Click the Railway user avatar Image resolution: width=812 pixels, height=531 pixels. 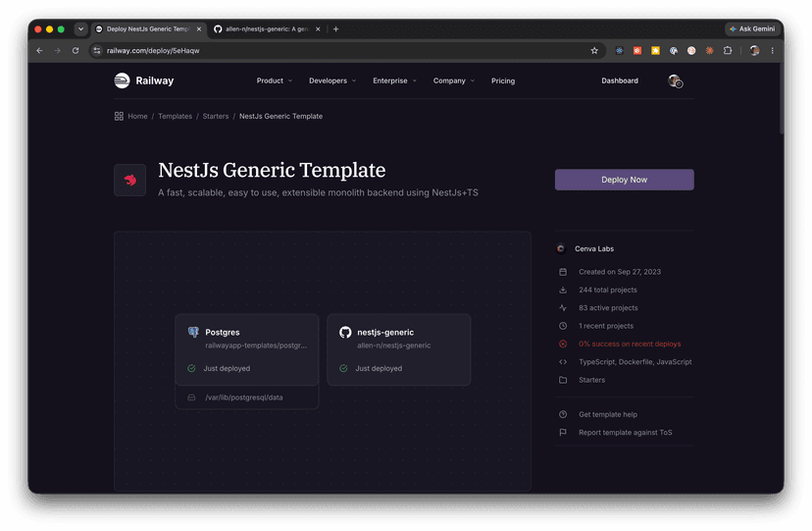[x=675, y=80]
